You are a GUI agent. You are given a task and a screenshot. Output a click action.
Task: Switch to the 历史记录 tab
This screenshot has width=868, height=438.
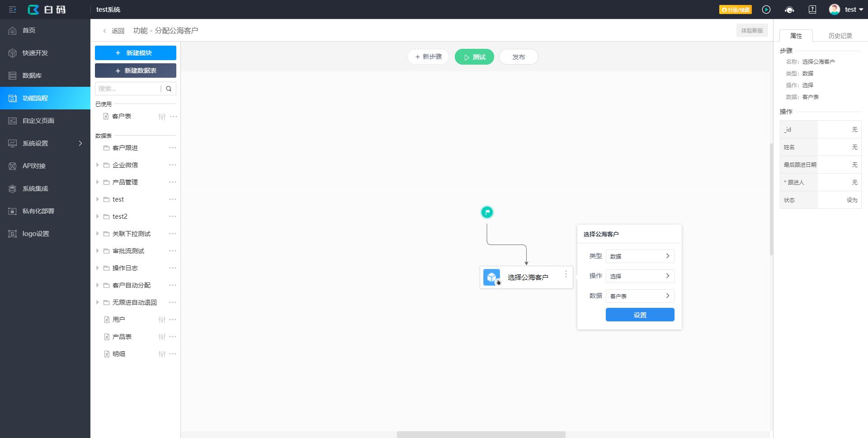tap(840, 36)
